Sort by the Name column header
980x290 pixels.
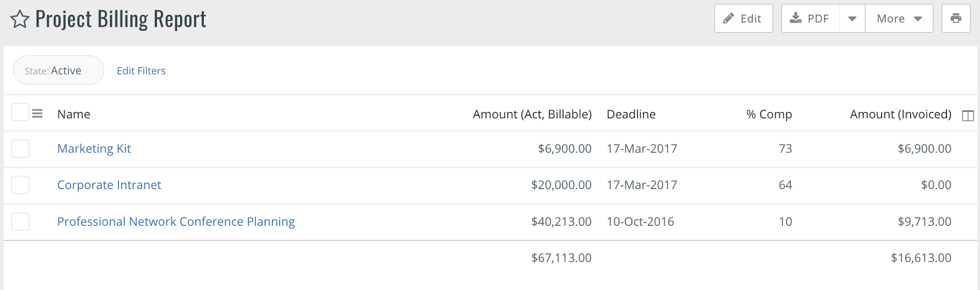(73, 114)
